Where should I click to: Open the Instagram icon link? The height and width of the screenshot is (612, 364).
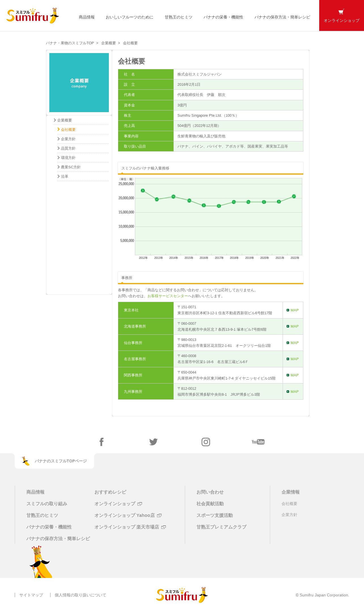(x=206, y=442)
